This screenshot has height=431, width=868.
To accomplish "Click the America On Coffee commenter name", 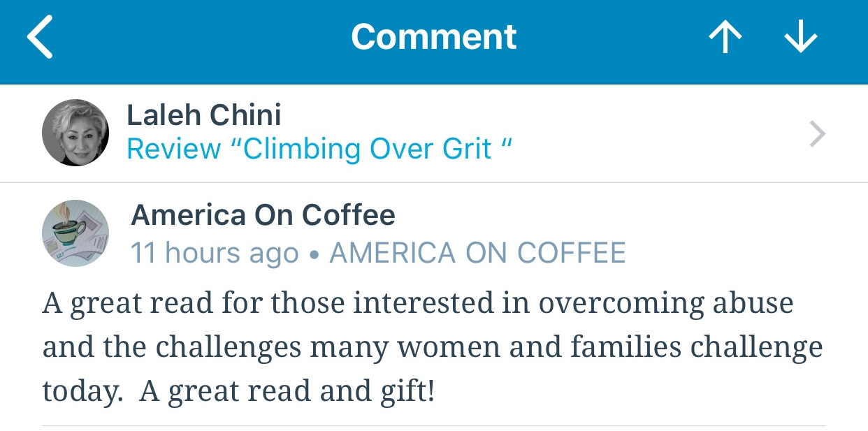I will click(263, 215).
